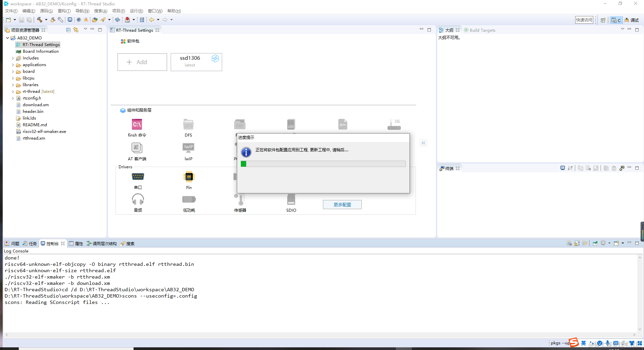Click the collapse all icon in project explorer
Image resolution: width=644 pixels, height=350 pixels.
click(x=68, y=30)
